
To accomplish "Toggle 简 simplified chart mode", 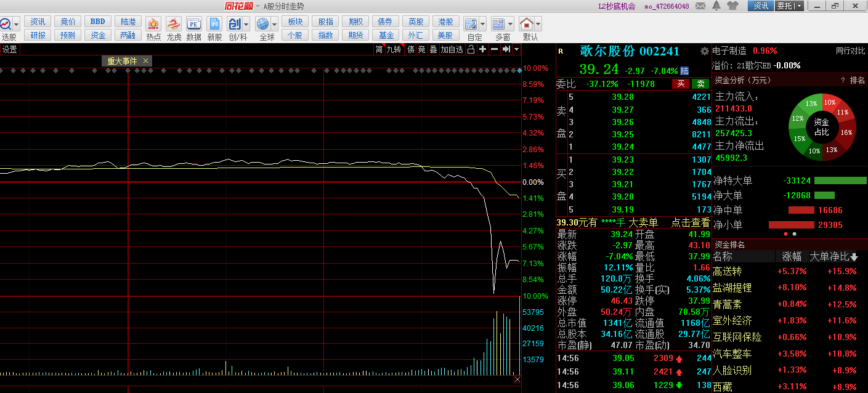I will pyautogui.click(x=379, y=49).
